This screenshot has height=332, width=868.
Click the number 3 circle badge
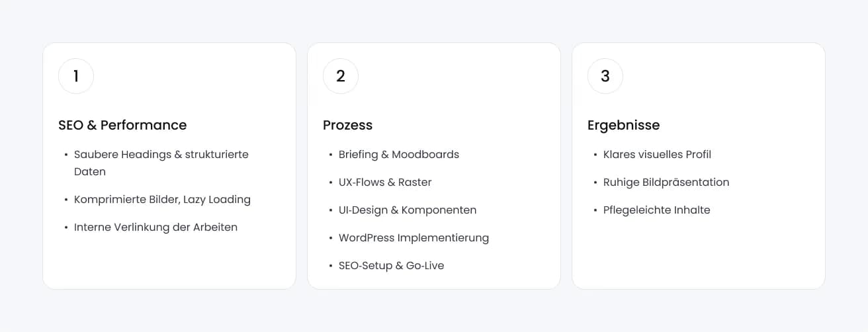point(605,76)
